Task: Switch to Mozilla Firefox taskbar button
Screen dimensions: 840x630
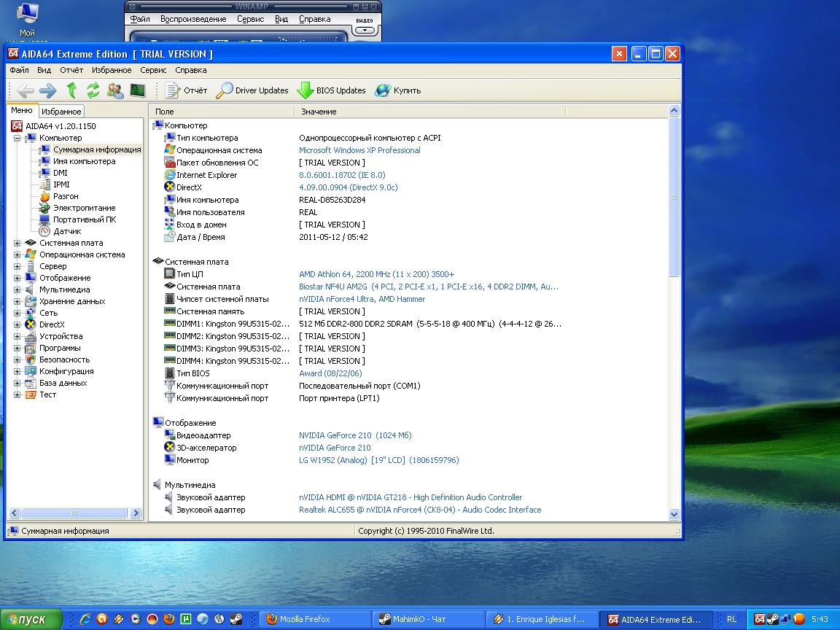Action: click(x=316, y=619)
